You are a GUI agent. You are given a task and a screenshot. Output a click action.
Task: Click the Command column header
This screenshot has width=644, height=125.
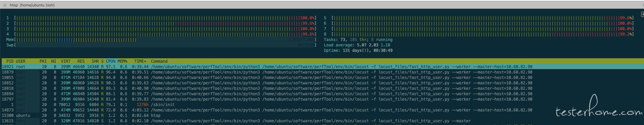159,61
